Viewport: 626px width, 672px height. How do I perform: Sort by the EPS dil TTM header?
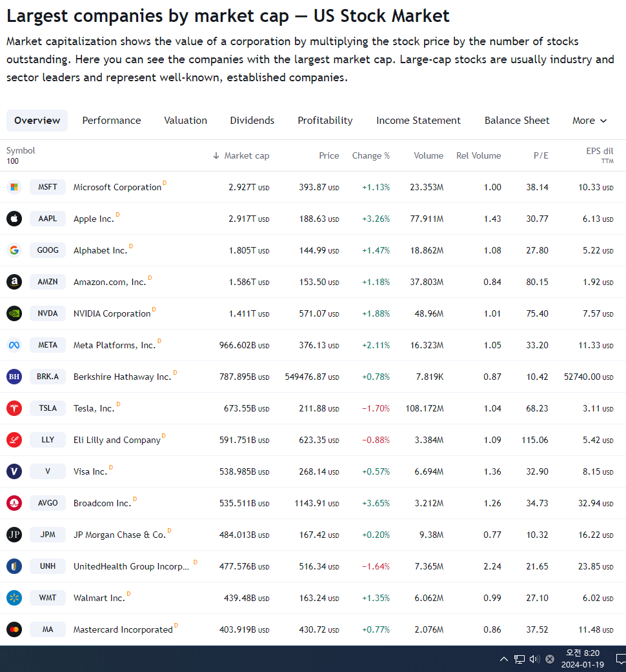(600, 155)
